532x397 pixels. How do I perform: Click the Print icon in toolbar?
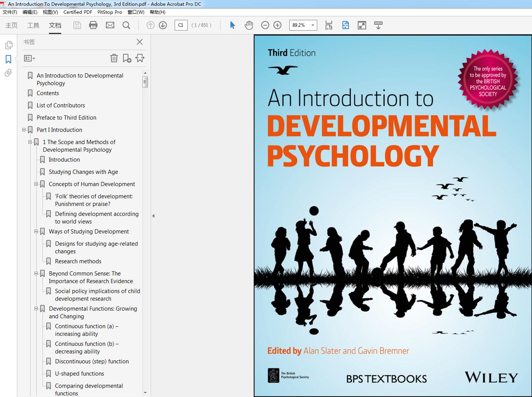click(93, 25)
